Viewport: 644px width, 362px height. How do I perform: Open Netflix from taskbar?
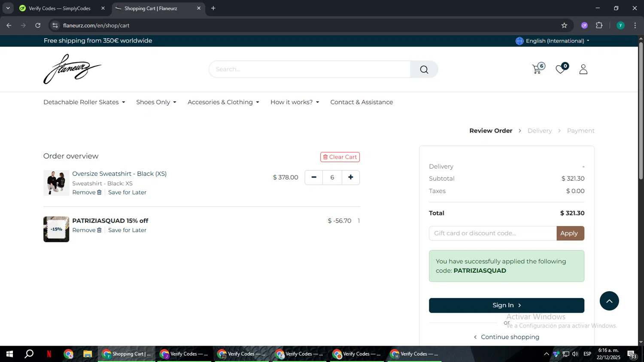click(x=49, y=354)
